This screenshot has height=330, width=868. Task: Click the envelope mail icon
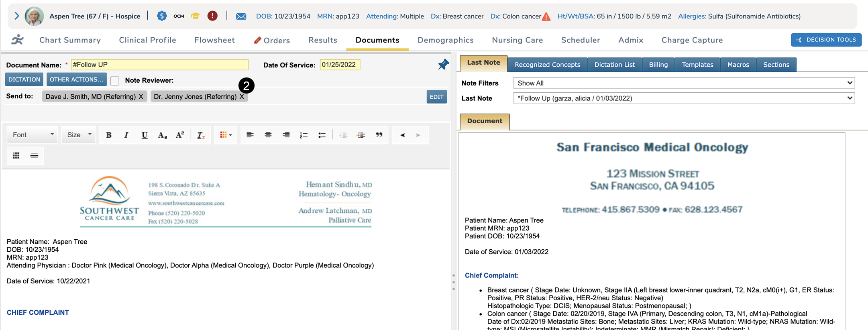[241, 16]
